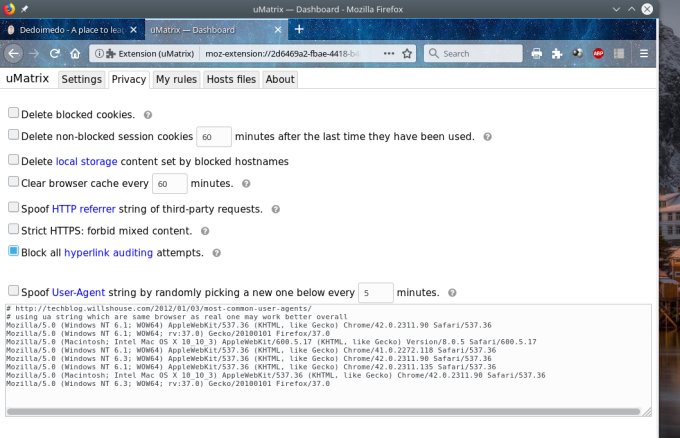This screenshot has height=438, width=680.
Task: Open a new tab with plus button
Action: [299, 29]
